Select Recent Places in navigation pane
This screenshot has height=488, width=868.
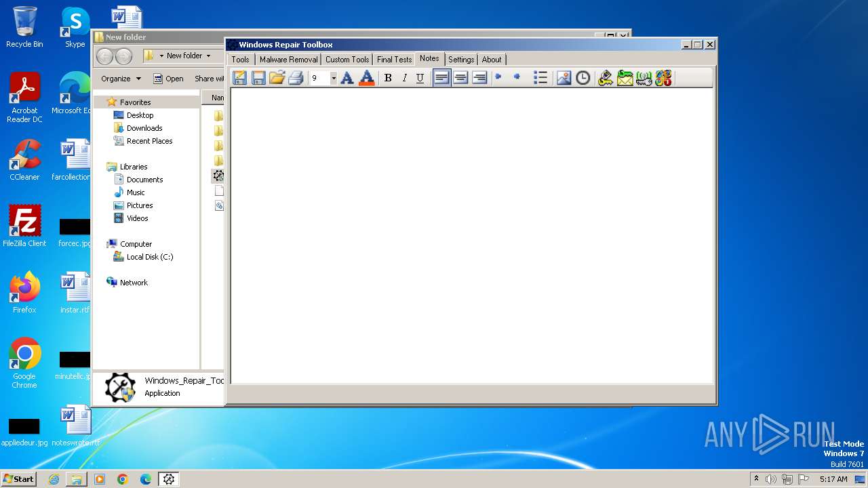pos(149,141)
